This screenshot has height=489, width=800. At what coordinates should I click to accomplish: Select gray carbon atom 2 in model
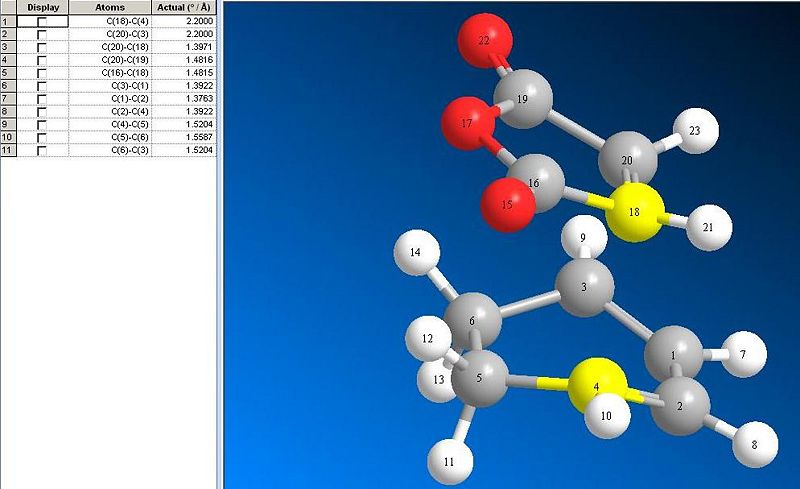pyautogui.click(x=680, y=407)
